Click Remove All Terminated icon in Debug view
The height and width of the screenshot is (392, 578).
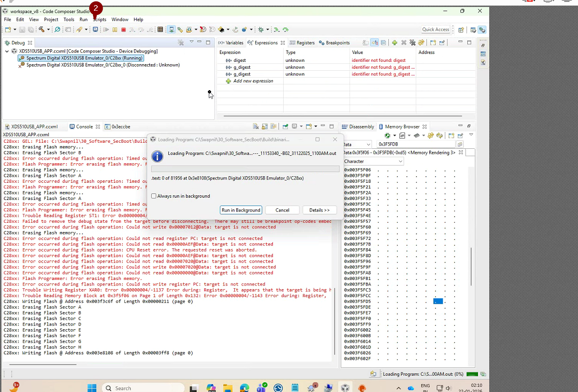pos(181,43)
